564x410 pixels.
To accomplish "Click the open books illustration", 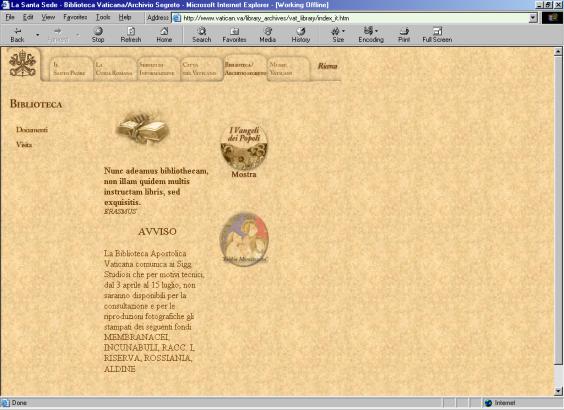I will [143, 128].
